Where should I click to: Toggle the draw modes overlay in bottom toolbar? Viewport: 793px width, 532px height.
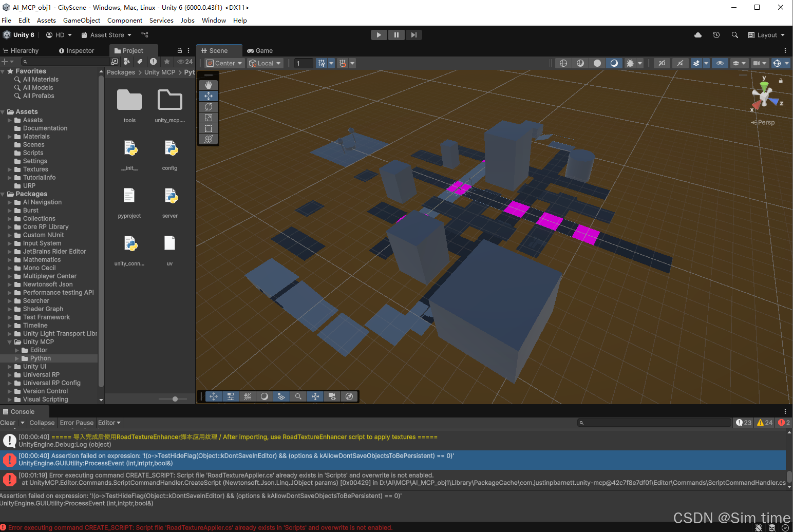(x=265, y=396)
